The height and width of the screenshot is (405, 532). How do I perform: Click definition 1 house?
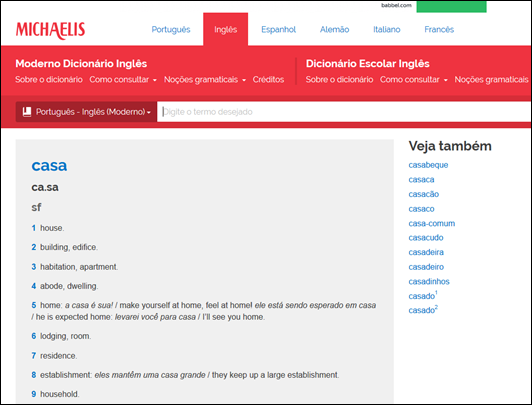pyautogui.click(x=48, y=228)
